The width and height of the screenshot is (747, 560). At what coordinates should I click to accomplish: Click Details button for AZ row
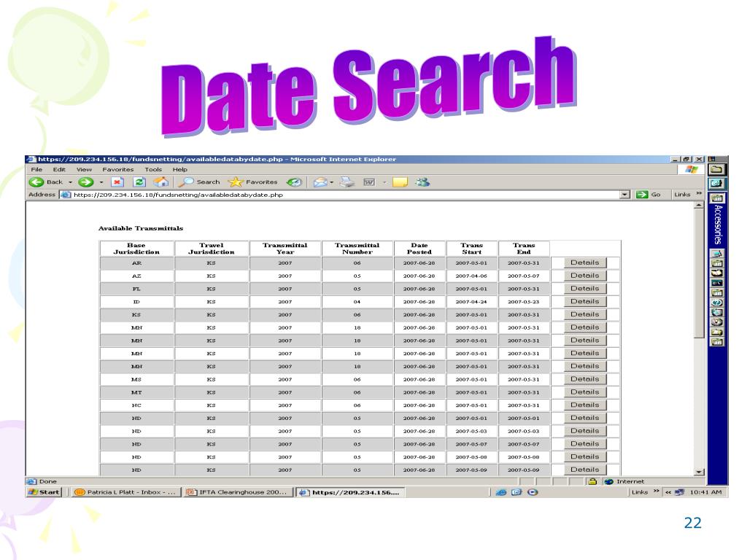pyautogui.click(x=585, y=276)
